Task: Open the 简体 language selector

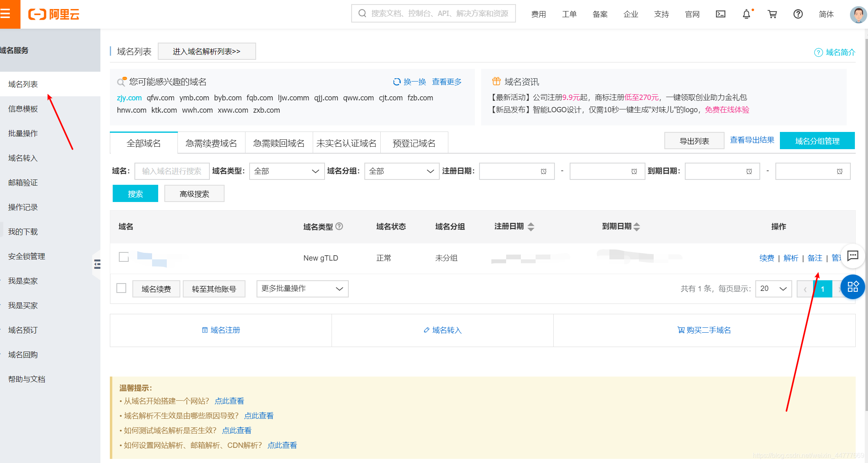Action: [826, 14]
